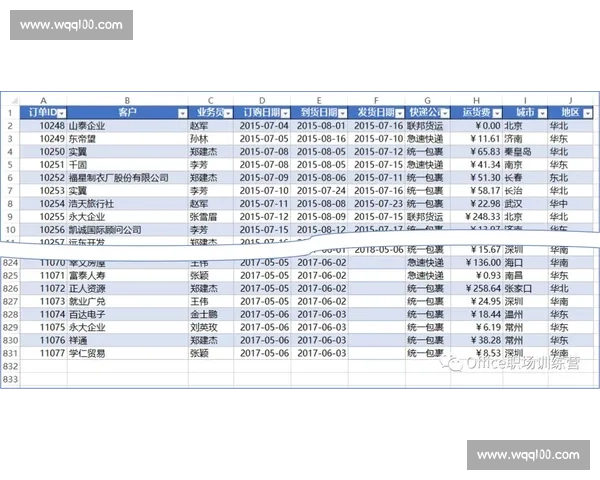Click order ID cell 10248

44,126
